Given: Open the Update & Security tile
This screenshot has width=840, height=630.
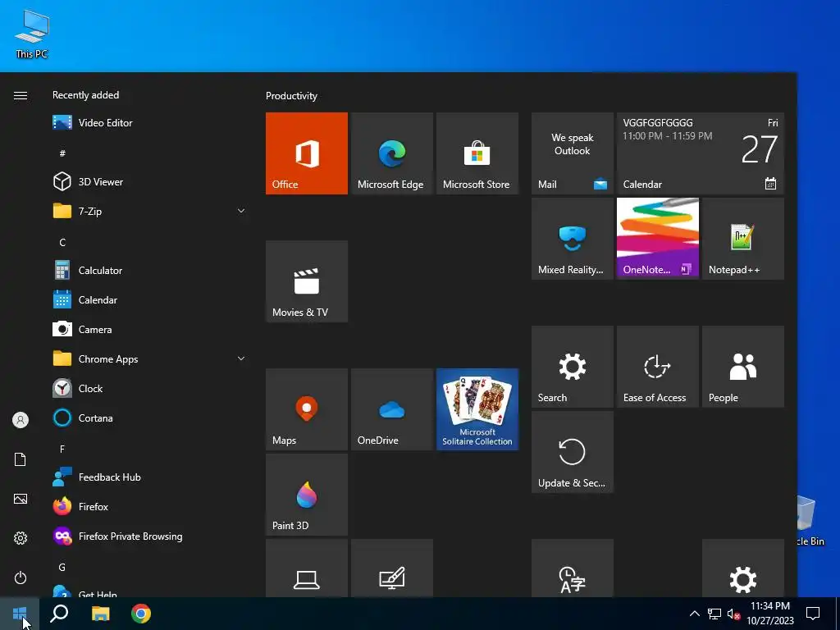Looking at the screenshot, I should 572,452.
